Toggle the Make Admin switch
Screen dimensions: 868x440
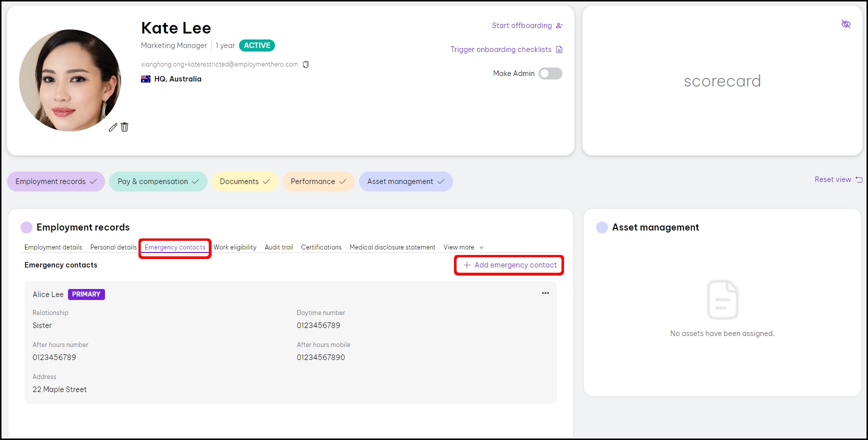[550, 73]
